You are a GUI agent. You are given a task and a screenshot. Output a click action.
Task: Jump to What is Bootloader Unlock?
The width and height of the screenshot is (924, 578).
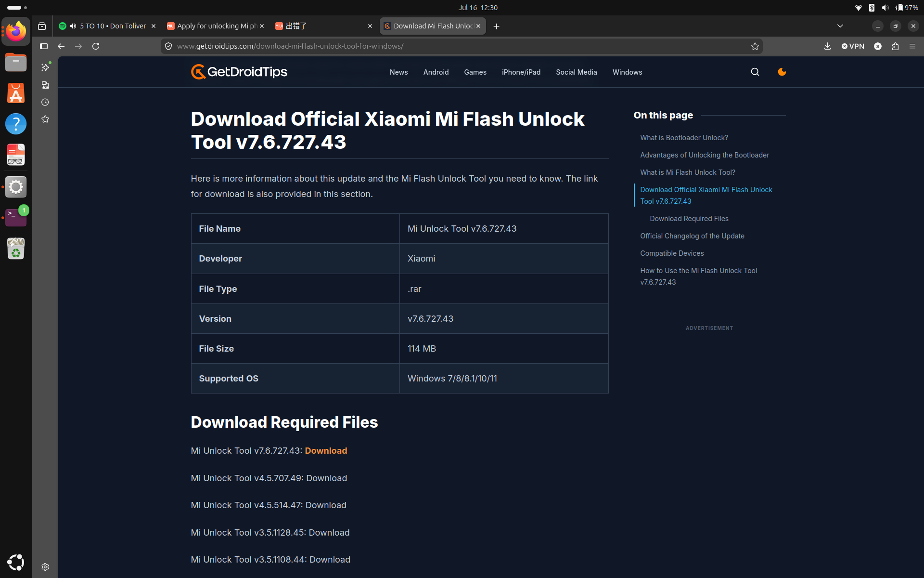pos(684,138)
